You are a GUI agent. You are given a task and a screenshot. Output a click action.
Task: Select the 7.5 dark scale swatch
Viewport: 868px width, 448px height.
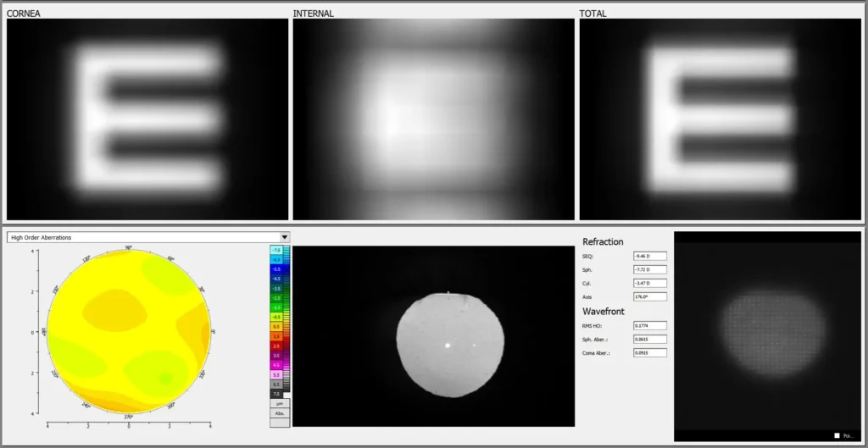click(276, 394)
